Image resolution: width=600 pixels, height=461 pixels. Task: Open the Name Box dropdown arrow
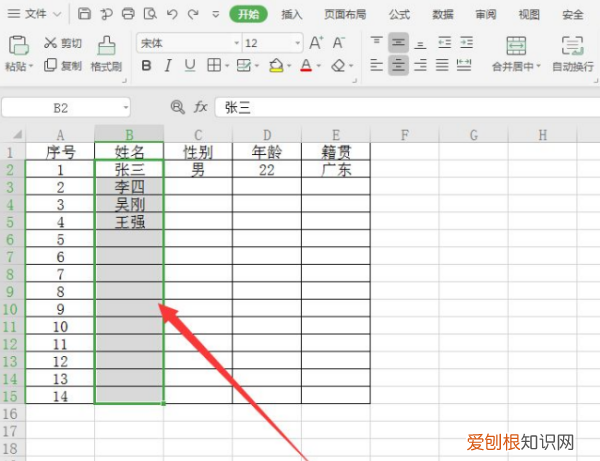click(126, 108)
